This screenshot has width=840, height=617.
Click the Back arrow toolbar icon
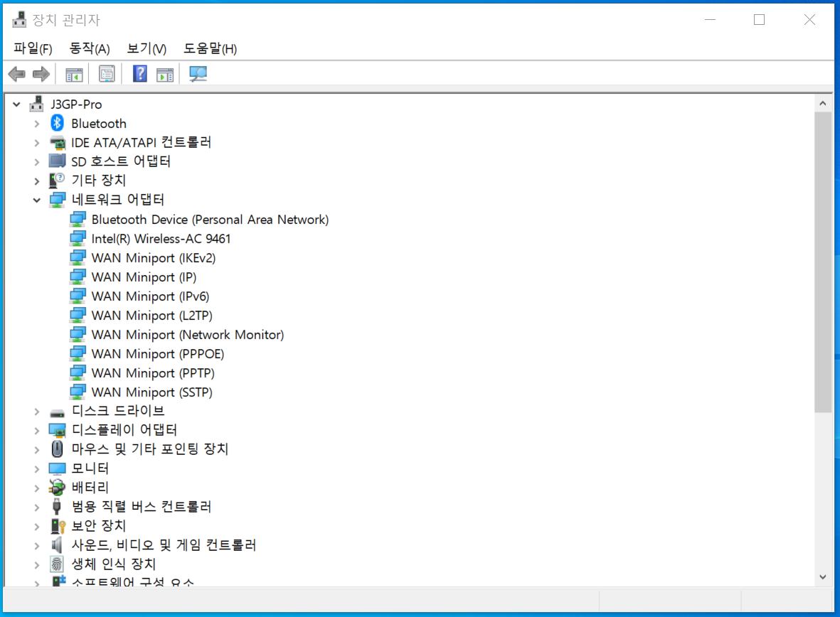pos(17,74)
